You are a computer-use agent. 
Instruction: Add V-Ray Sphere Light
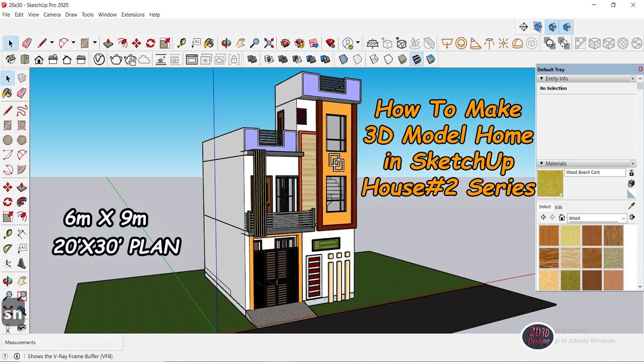[461, 43]
